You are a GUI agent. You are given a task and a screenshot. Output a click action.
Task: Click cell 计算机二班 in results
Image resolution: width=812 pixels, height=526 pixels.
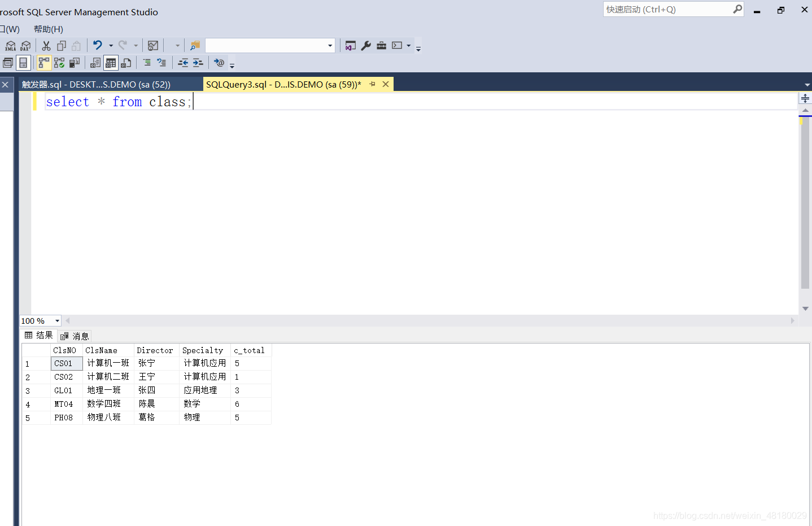[x=108, y=377]
